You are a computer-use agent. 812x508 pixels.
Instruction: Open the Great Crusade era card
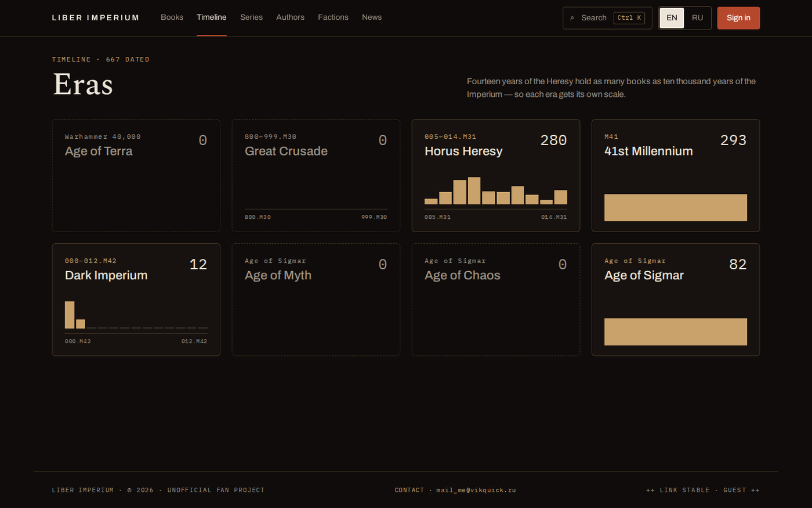tap(316, 175)
